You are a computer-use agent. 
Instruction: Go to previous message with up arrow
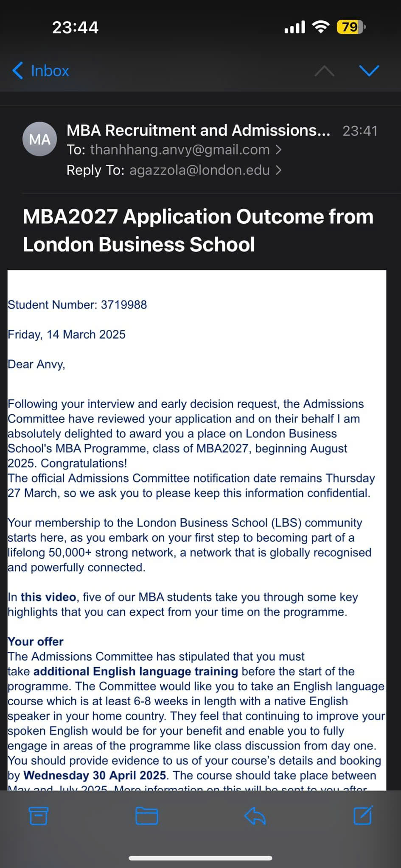pyautogui.click(x=324, y=71)
